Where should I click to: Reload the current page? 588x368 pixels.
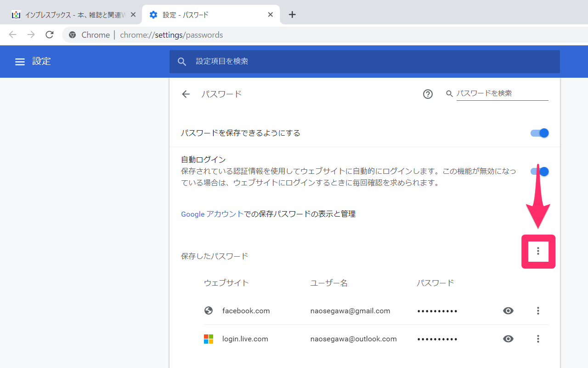[x=50, y=35]
